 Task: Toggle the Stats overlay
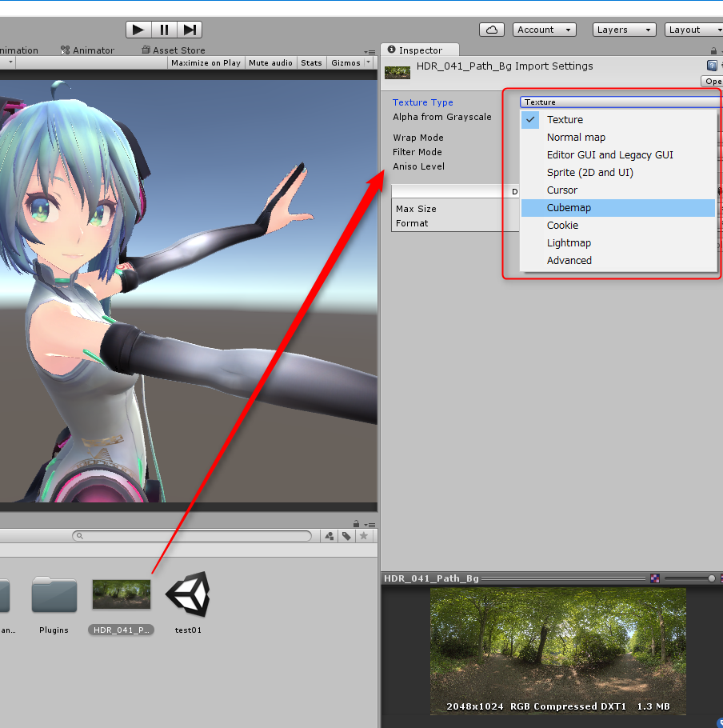point(311,62)
